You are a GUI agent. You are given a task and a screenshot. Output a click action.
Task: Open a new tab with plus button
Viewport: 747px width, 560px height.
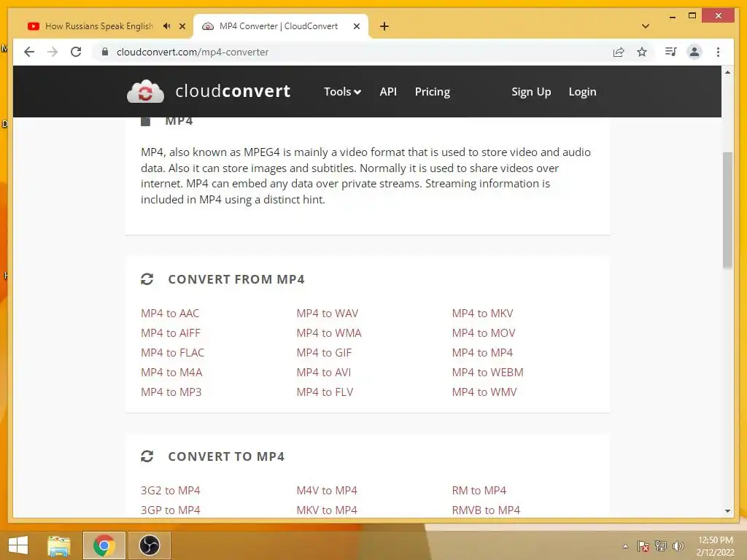[384, 26]
